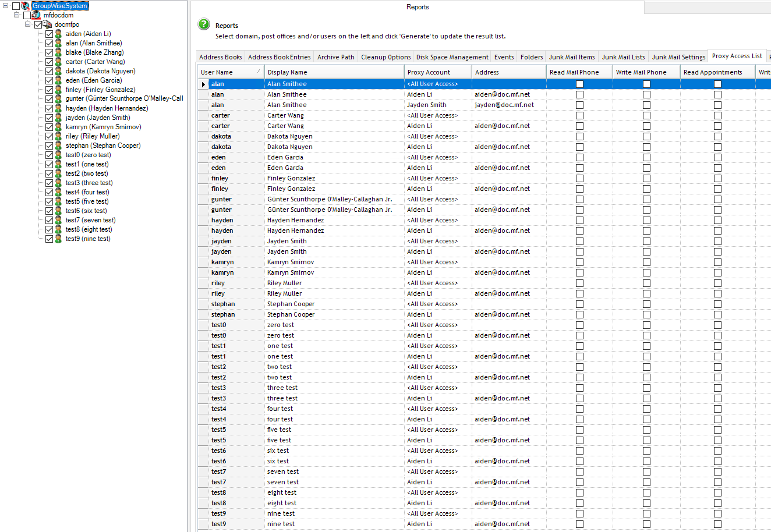Viewport: 771px width, 532px height.
Task: Click the Read Mail Phone column header
Action: tap(579, 72)
